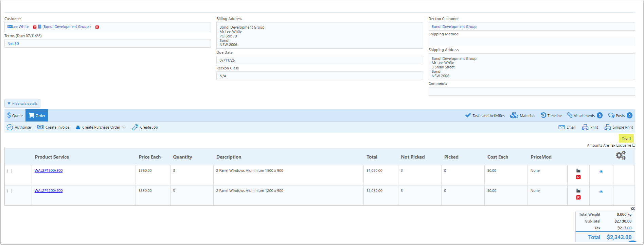
Task: Click small gears icon below the table
Action: pyautogui.click(x=633, y=209)
